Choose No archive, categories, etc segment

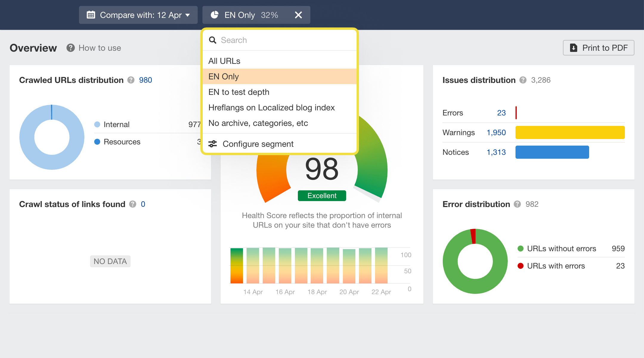(280, 123)
